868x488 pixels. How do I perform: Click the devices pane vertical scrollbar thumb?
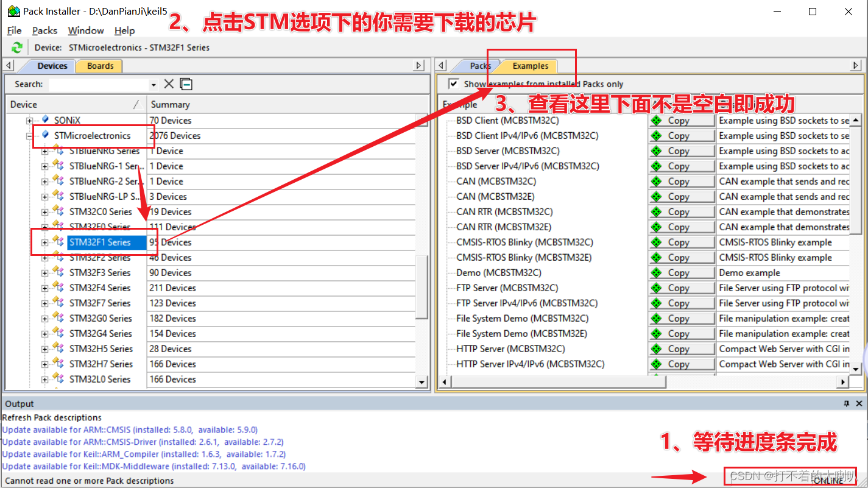tap(422, 286)
